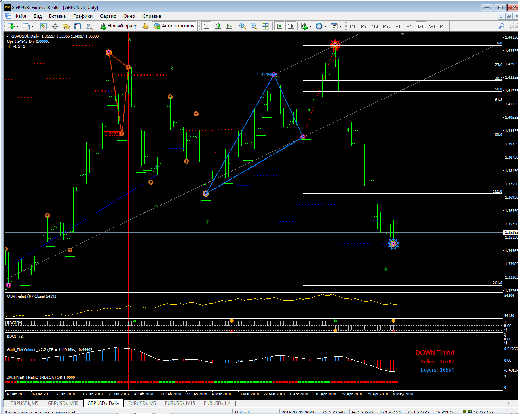524x420 pixels.
Task: Click the Zoom Out magnifier icon
Action: [254, 26]
